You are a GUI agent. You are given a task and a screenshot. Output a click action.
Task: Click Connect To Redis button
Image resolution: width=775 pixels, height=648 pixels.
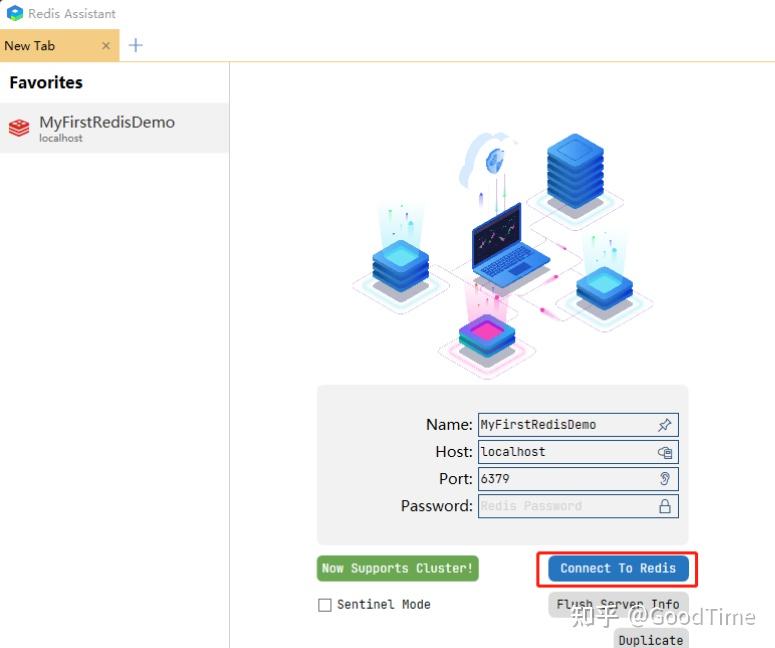(618, 568)
